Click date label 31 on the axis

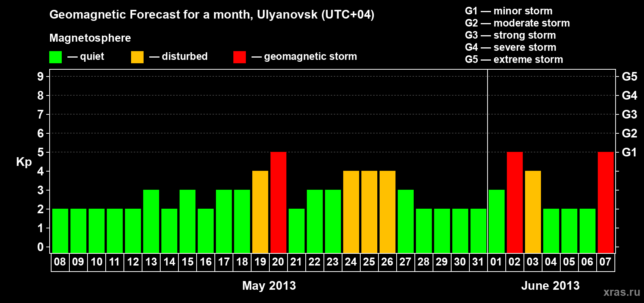pyautogui.click(x=478, y=262)
